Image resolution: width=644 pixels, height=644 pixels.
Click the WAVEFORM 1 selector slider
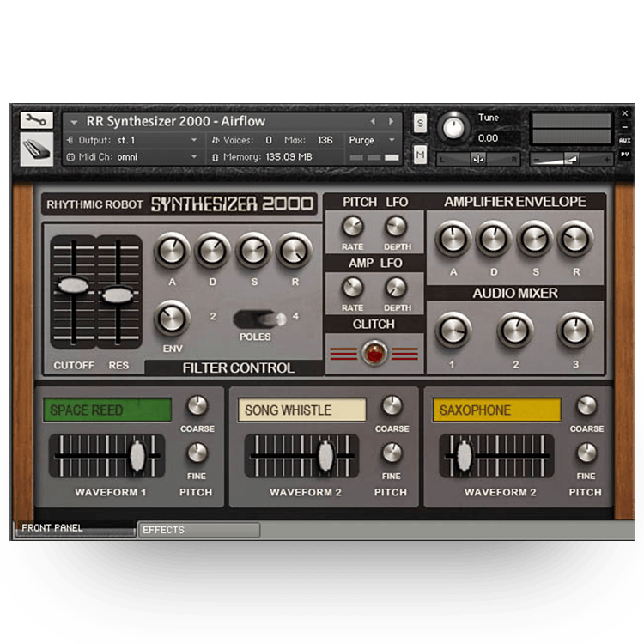pyautogui.click(x=106, y=456)
